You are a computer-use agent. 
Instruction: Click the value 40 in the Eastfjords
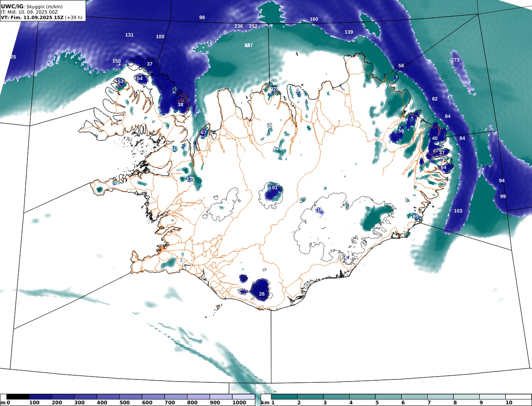coord(435,138)
